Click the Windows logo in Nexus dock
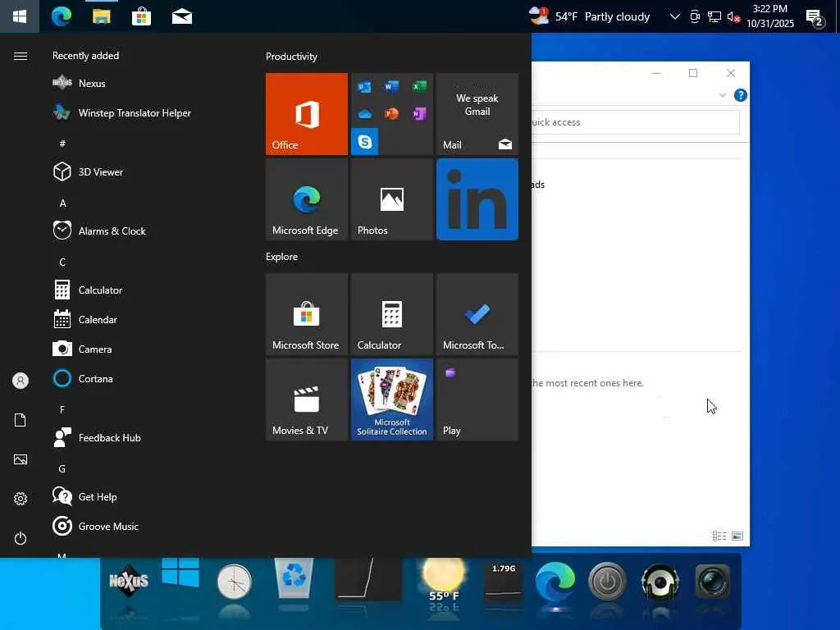Image resolution: width=840 pixels, height=630 pixels. tap(180, 574)
